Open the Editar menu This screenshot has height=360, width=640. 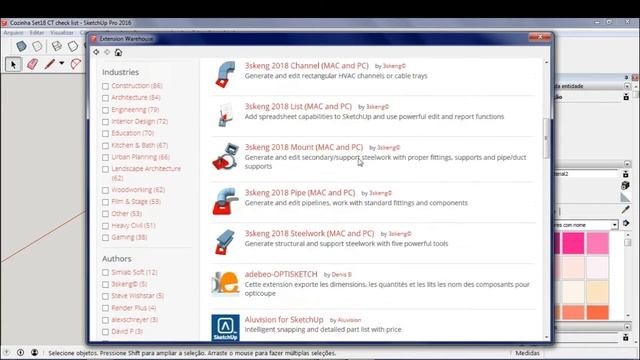tap(37, 33)
